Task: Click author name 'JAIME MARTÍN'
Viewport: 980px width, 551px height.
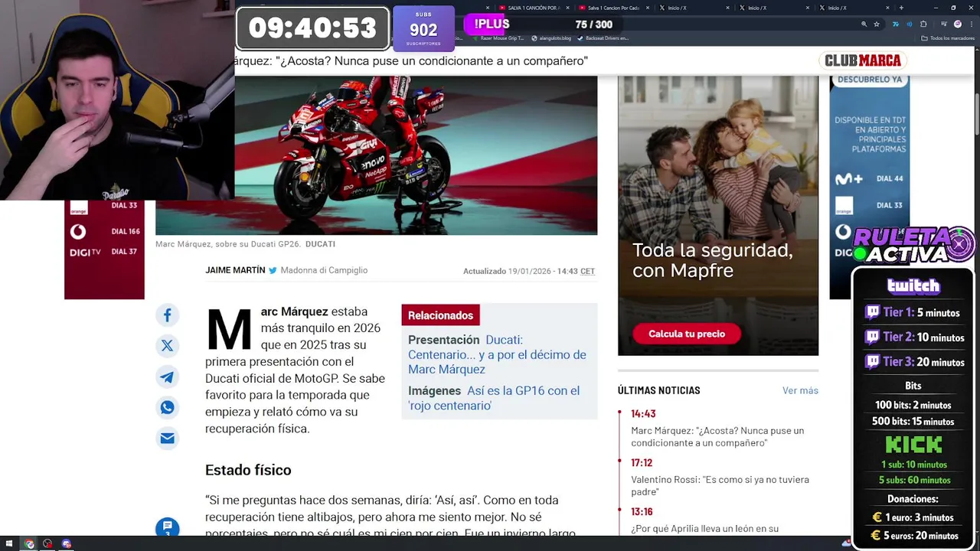Action: [x=235, y=270]
